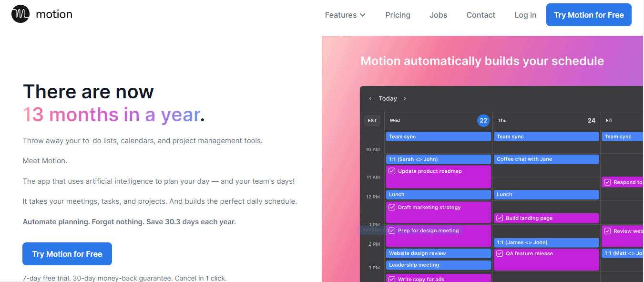
Task: Toggle Prep for design meeting checkbox
Action: pos(392,230)
